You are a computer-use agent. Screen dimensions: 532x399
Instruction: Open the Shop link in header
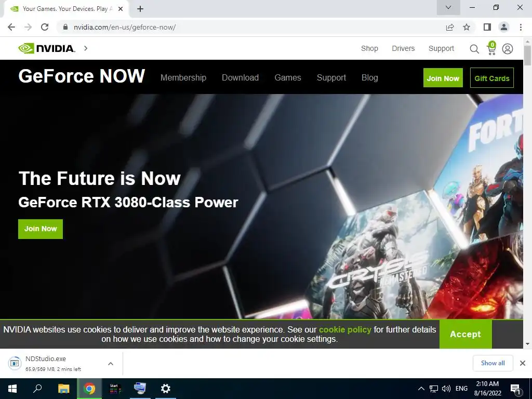coord(369,48)
